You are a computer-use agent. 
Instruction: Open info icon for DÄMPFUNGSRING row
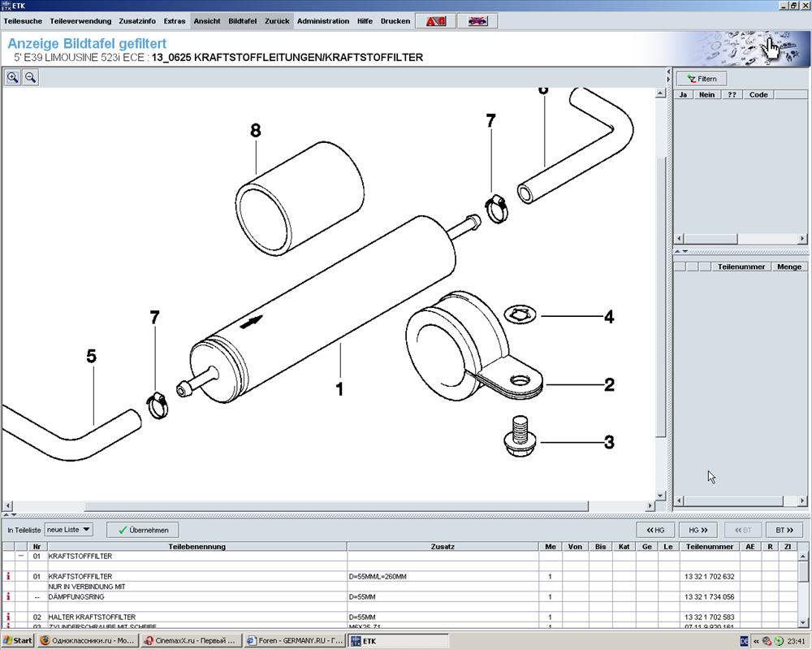coord(8,596)
